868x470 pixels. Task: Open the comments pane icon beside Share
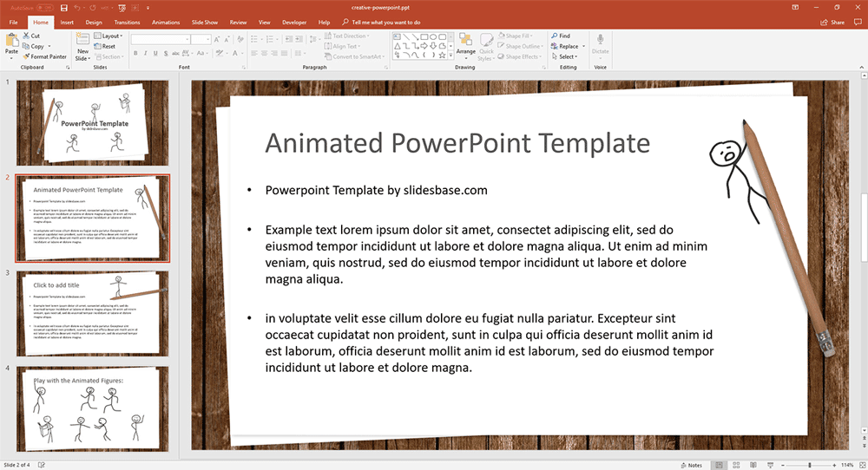click(858, 23)
